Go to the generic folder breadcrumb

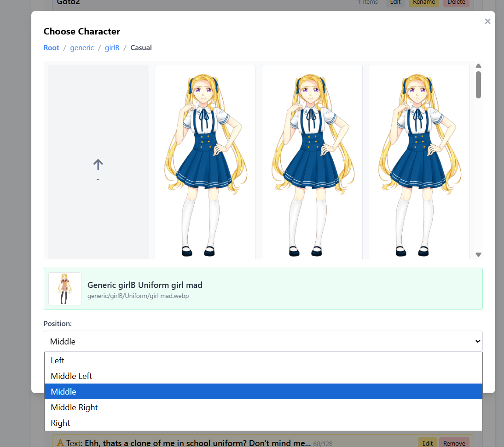[82, 48]
